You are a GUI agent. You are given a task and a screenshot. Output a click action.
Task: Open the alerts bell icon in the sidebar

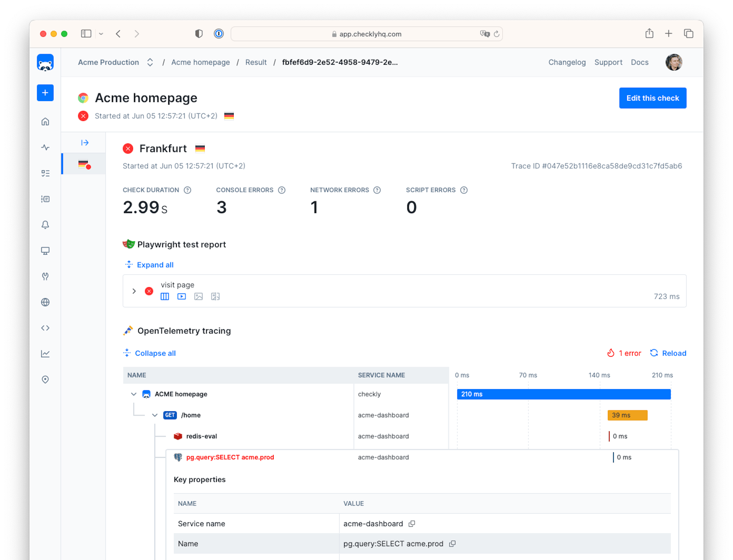pyautogui.click(x=45, y=225)
